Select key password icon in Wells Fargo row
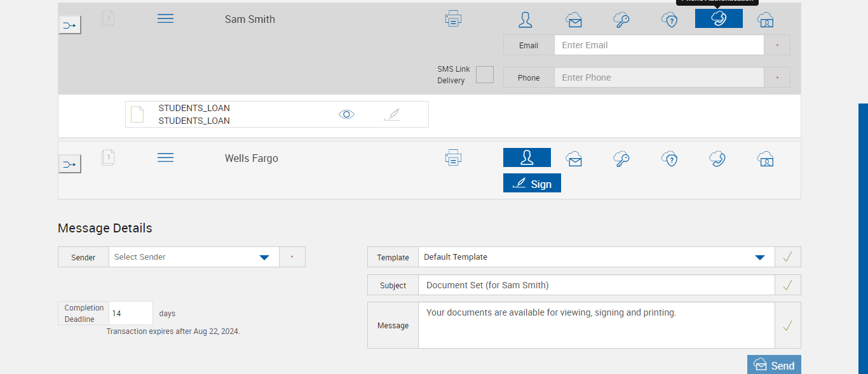The height and width of the screenshot is (374, 868). coord(621,158)
